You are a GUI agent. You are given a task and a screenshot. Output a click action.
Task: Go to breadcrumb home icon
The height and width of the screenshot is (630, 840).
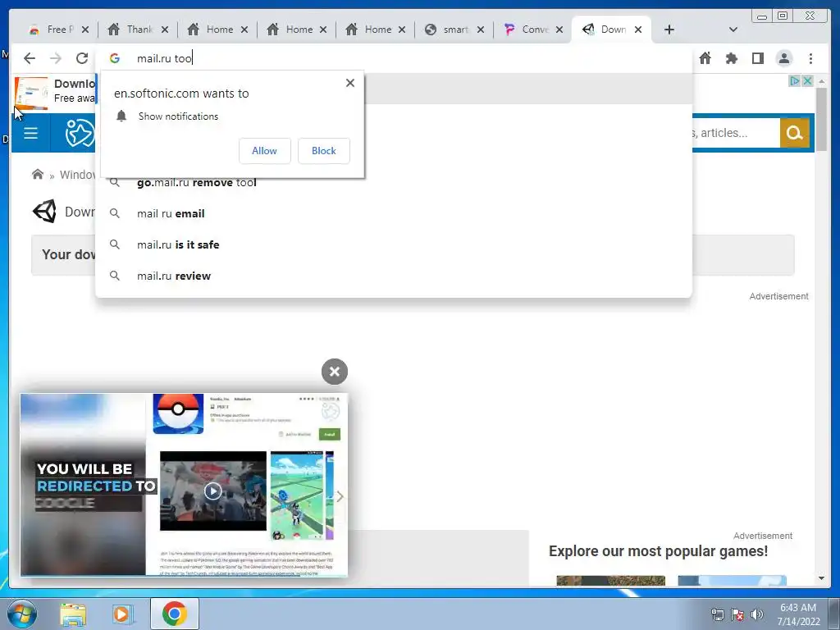click(38, 174)
